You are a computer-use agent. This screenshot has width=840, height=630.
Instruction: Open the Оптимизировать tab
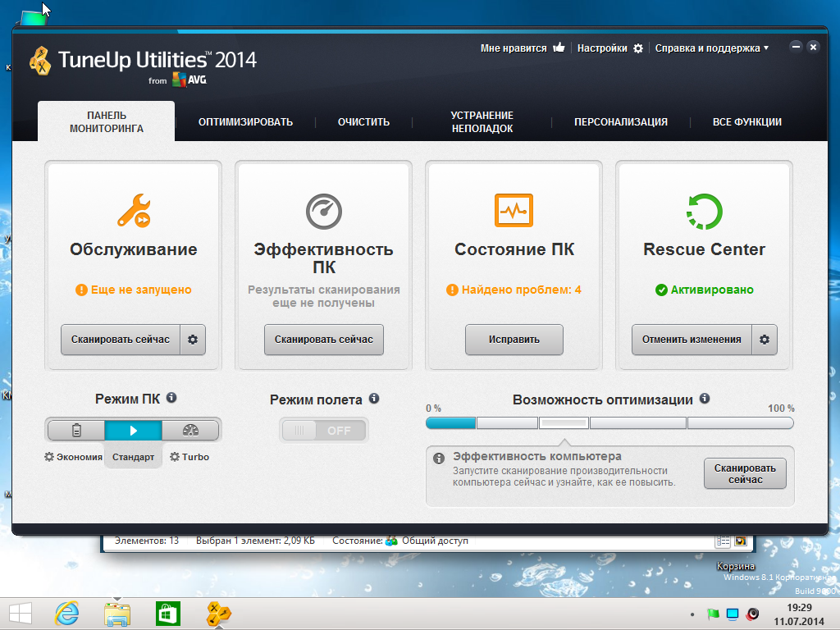pyautogui.click(x=245, y=122)
